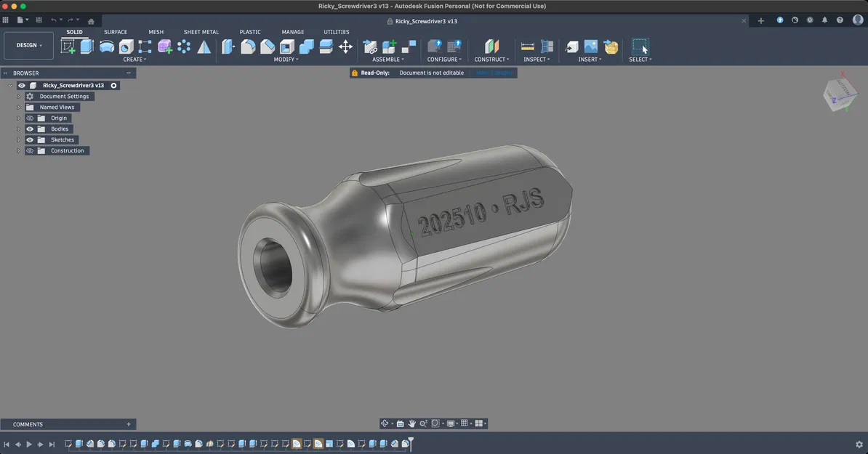The height and width of the screenshot is (454, 868).
Task: Switch to the UTILITIES tab
Action: pyautogui.click(x=336, y=32)
